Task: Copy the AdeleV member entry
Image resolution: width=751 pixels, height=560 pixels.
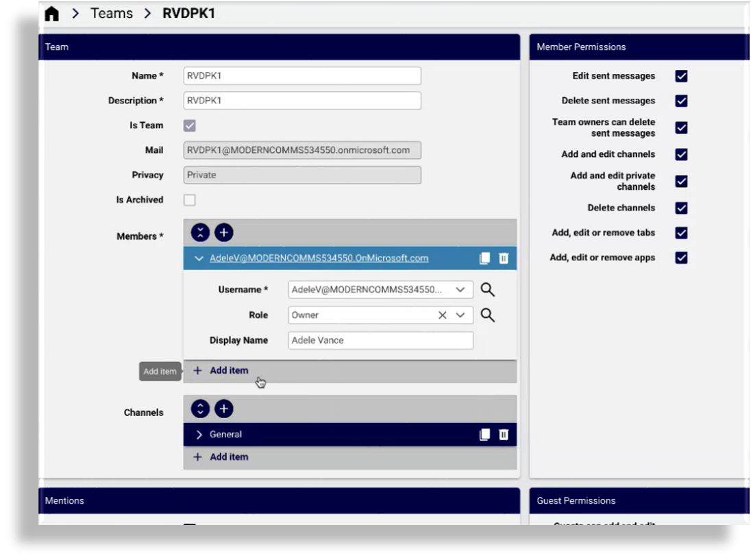Action: [x=485, y=258]
